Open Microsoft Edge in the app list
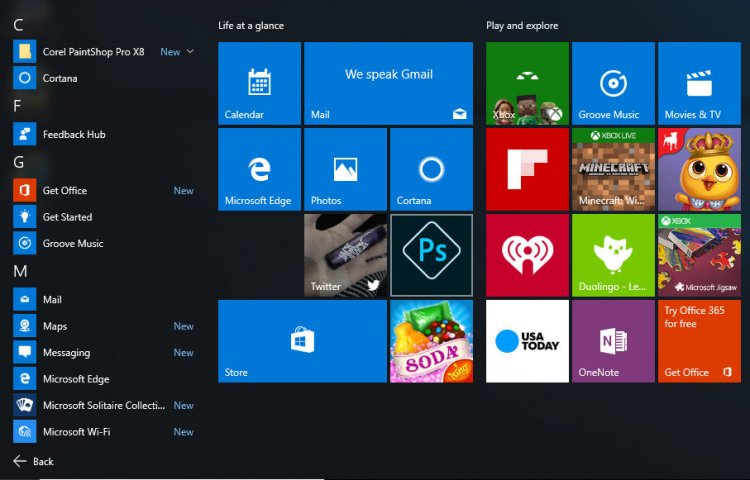The image size is (750, 480). pyautogui.click(x=103, y=379)
